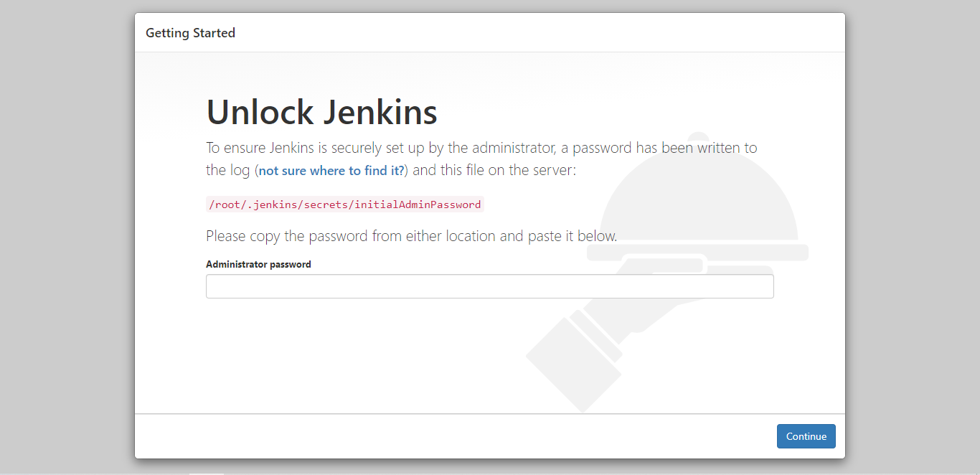The width and height of the screenshot is (980, 475).
Task: Select the 'Unlock Jenkins' heading
Action: [321, 112]
